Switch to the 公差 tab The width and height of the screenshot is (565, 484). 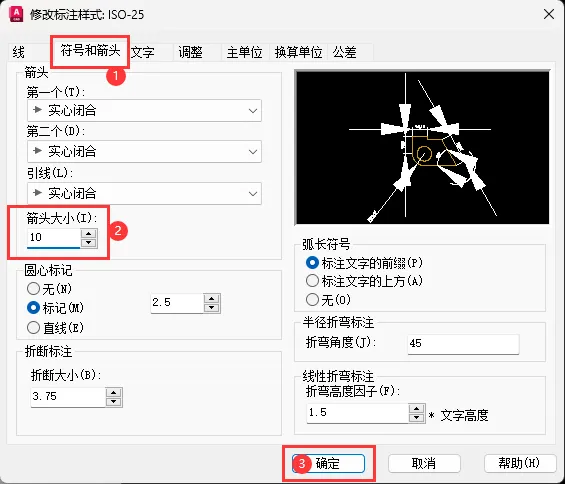[345, 52]
